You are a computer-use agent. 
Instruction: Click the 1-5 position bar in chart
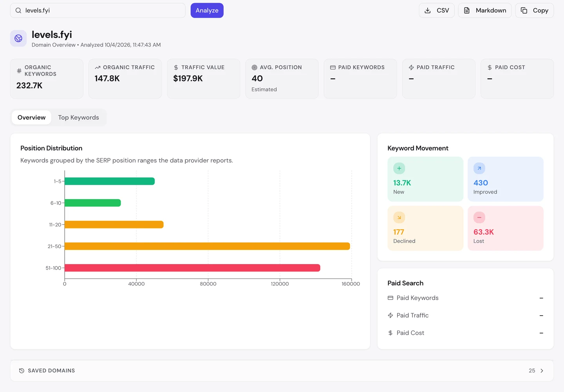point(110,181)
